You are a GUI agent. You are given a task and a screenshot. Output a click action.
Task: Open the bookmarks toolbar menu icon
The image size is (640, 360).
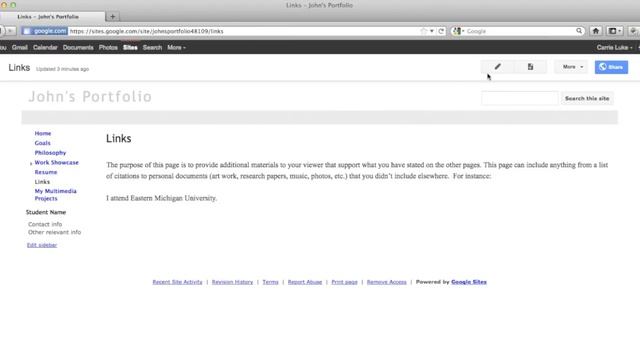614,31
